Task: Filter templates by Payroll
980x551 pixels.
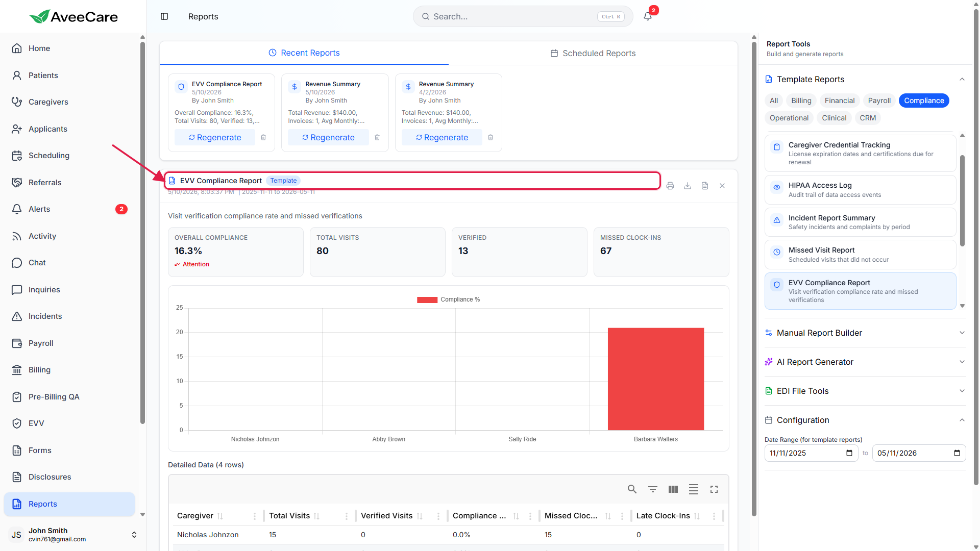Action: pyautogui.click(x=879, y=101)
